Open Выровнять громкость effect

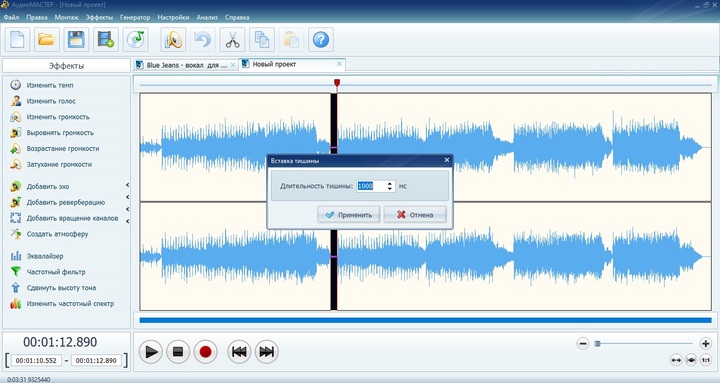click(x=52, y=133)
